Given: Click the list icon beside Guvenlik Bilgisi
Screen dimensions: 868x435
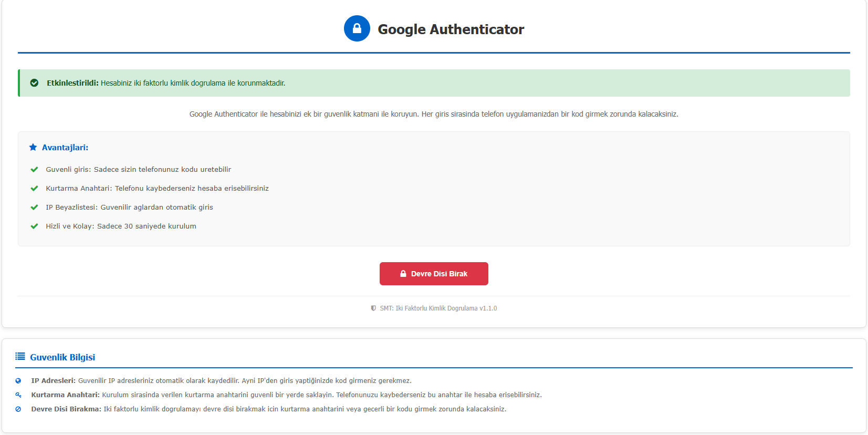Looking at the screenshot, I should tap(20, 357).
